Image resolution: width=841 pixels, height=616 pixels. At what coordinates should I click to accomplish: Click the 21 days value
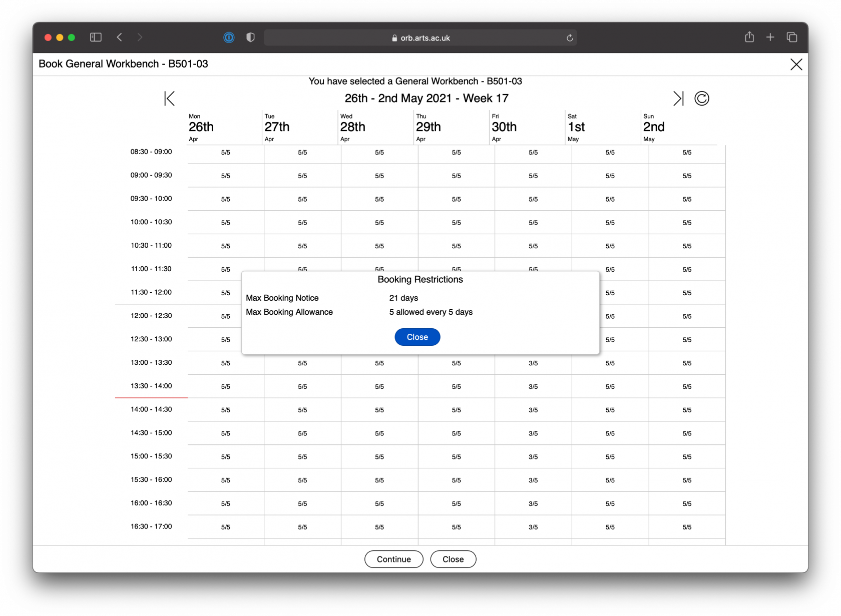[x=403, y=298]
